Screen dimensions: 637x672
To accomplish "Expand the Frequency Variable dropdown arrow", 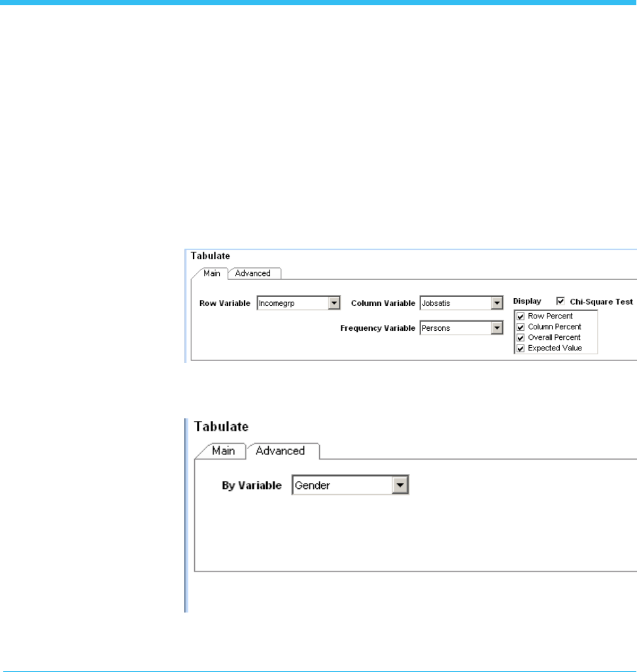I will [x=497, y=328].
